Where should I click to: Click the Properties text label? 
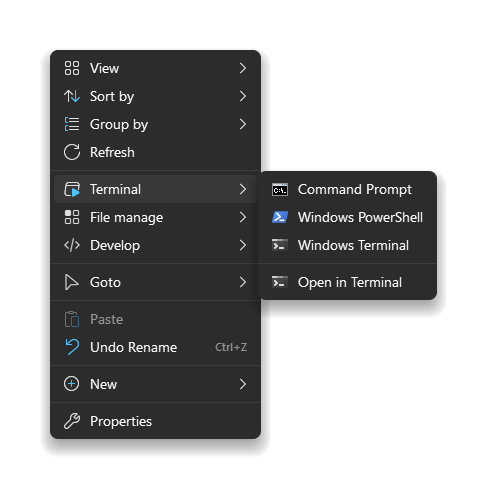click(121, 421)
